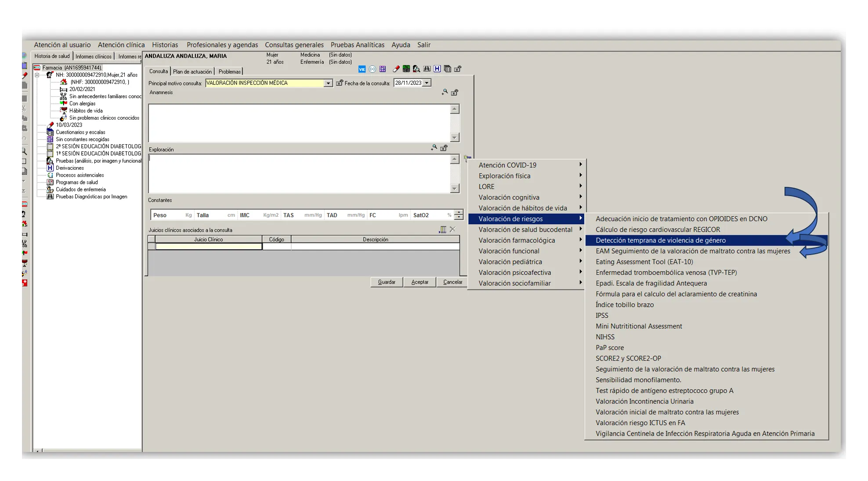
Task: Select Detección temprana de violencia de género
Action: [707, 240]
